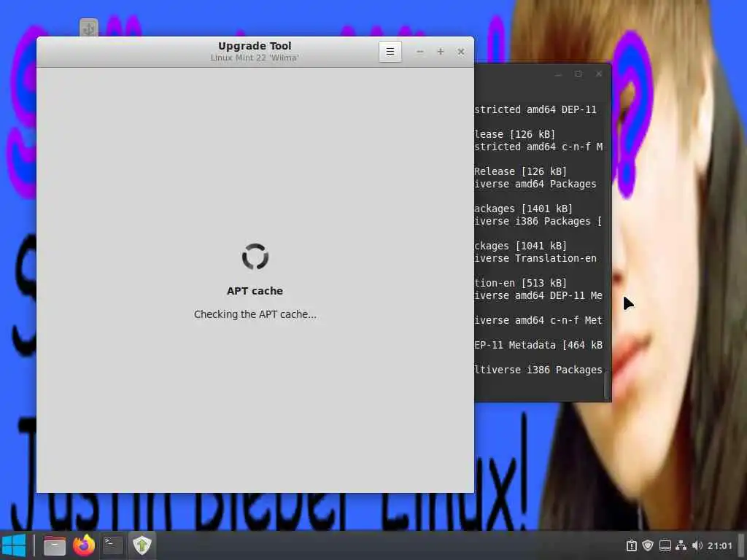Click the 'Checking the APT cache...' text
The height and width of the screenshot is (560, 747).
pos(255,314)
